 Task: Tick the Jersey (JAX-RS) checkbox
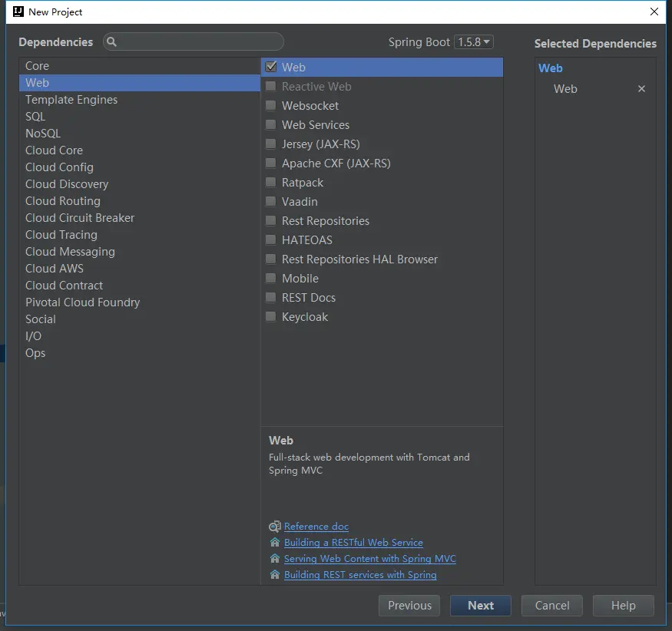click(271, 144)
